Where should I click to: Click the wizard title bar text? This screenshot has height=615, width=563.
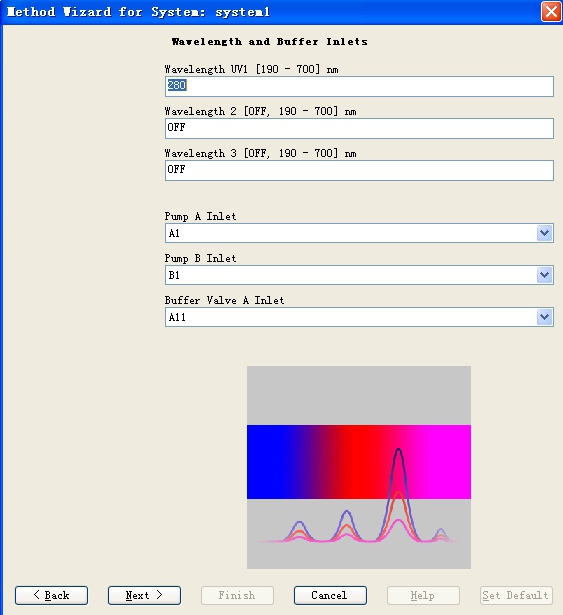[x=138, y=12]
